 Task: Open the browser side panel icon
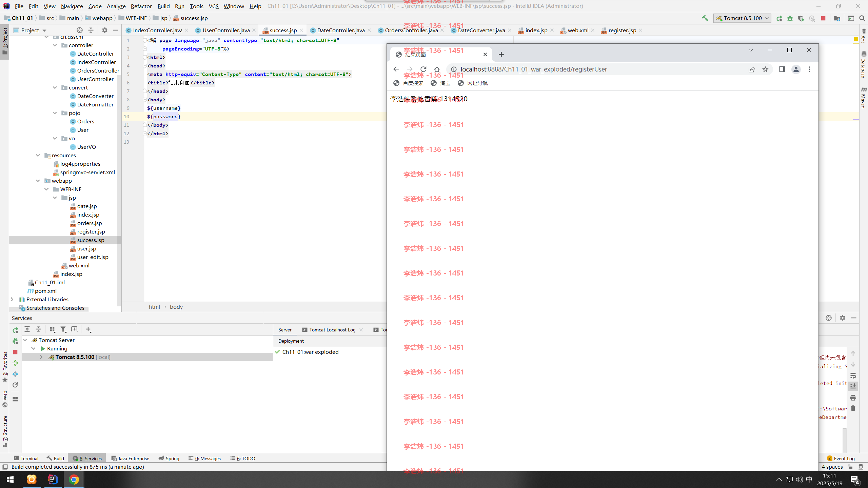tap(782, 69)
